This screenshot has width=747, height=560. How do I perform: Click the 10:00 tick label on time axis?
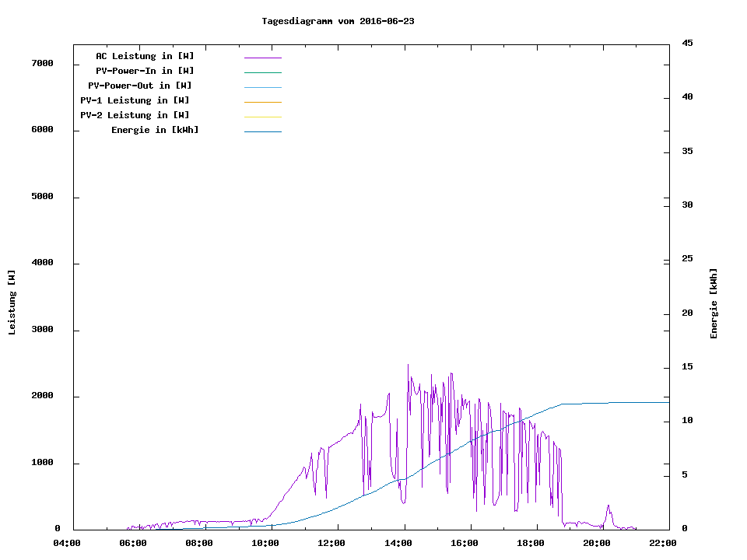pos(265,543)
